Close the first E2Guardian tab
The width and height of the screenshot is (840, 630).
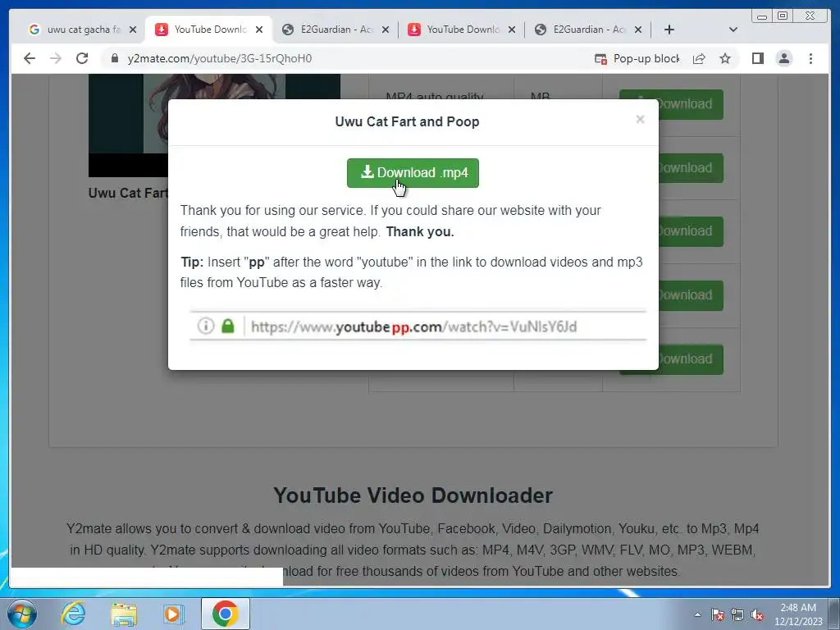point(386,30)
